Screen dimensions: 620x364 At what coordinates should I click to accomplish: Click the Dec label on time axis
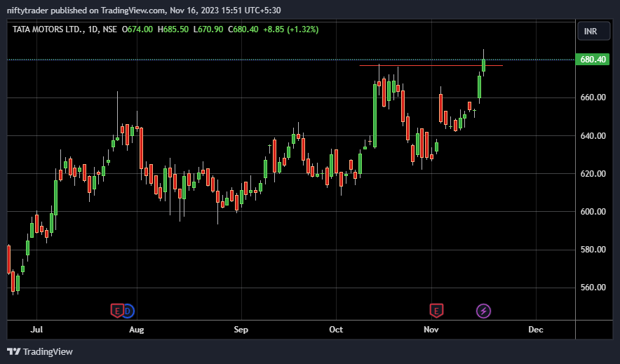pyautogui.click(x=536, y=329)
